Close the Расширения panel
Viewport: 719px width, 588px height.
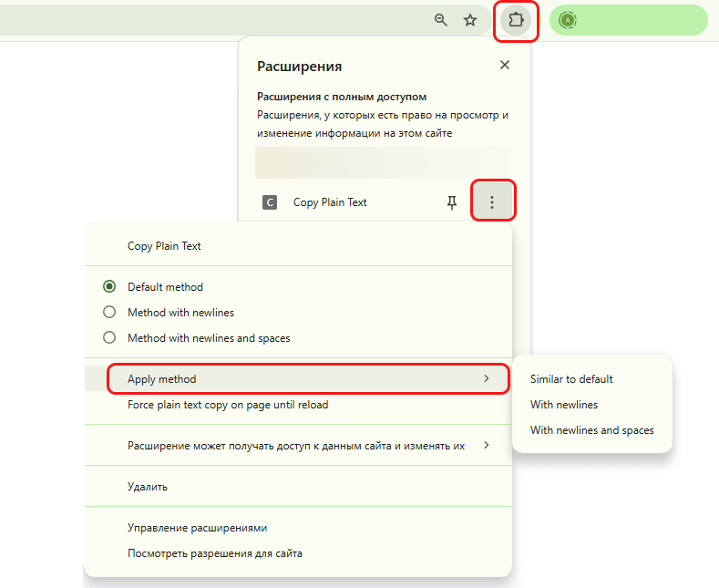505,65
